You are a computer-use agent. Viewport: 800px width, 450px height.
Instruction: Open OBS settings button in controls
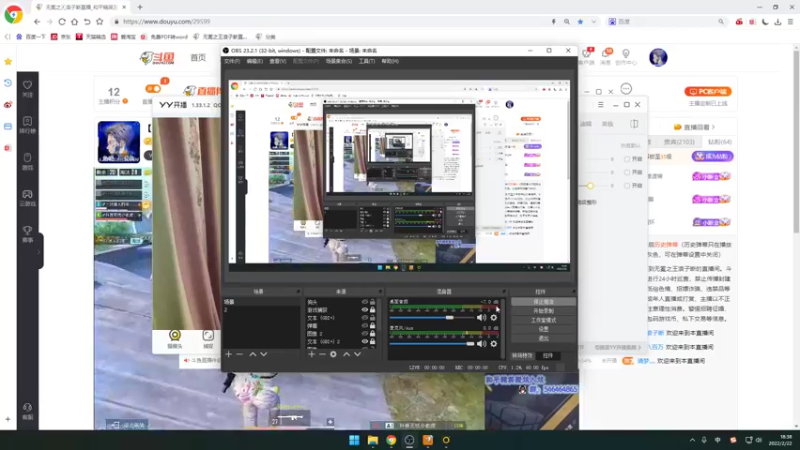coord(543,329)
